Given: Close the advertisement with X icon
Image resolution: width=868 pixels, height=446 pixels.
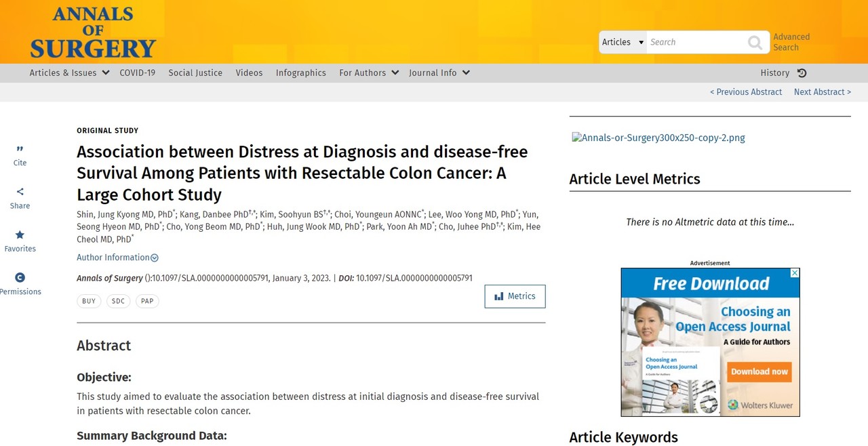Looking at the screenshot, I should point(795,273).
